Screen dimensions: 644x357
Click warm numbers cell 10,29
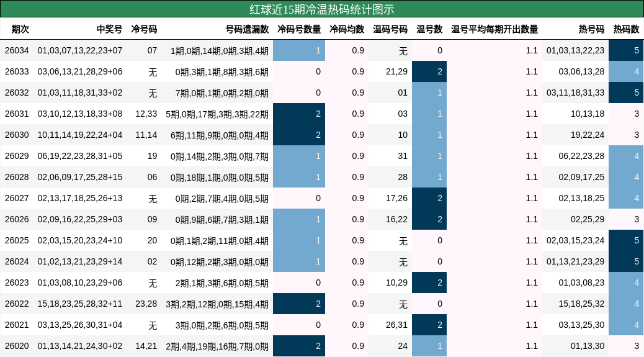tap(396, 282)
